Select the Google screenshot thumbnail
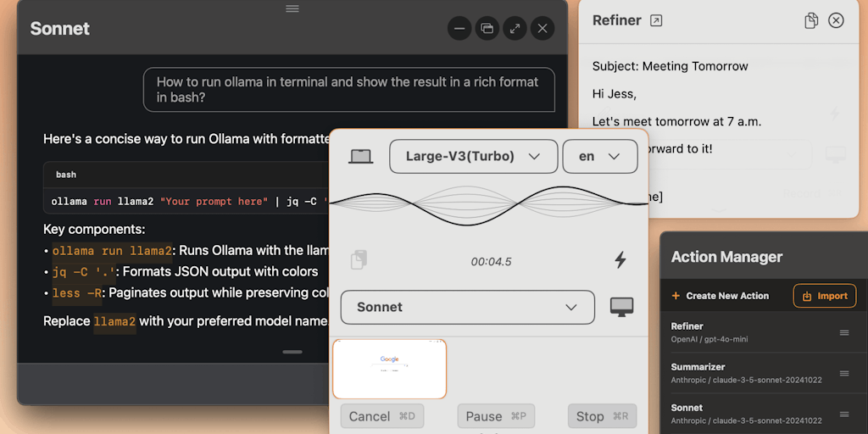 [x=390, y=369]
